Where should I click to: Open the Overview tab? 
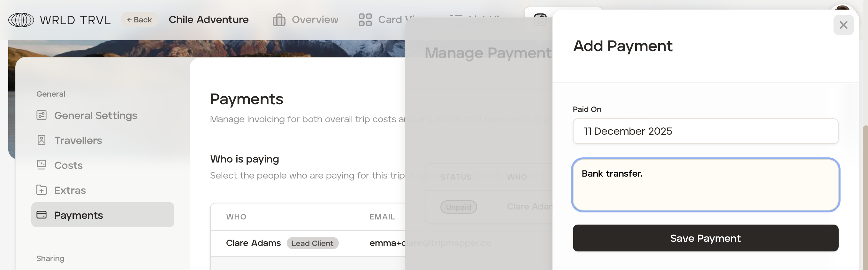click(314, 20)
